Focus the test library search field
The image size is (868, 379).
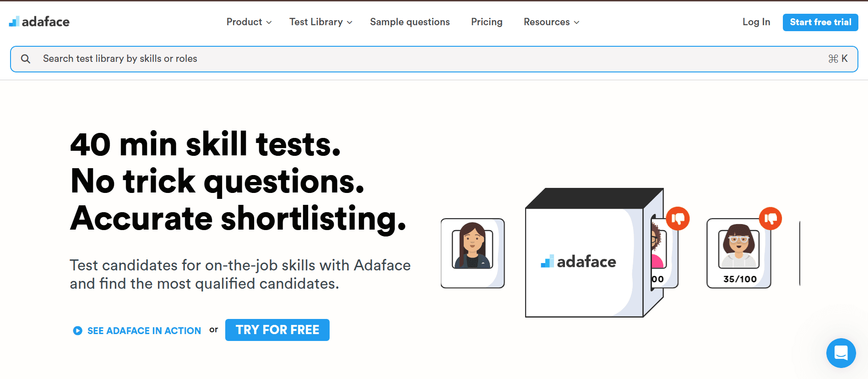pos(412,59)
